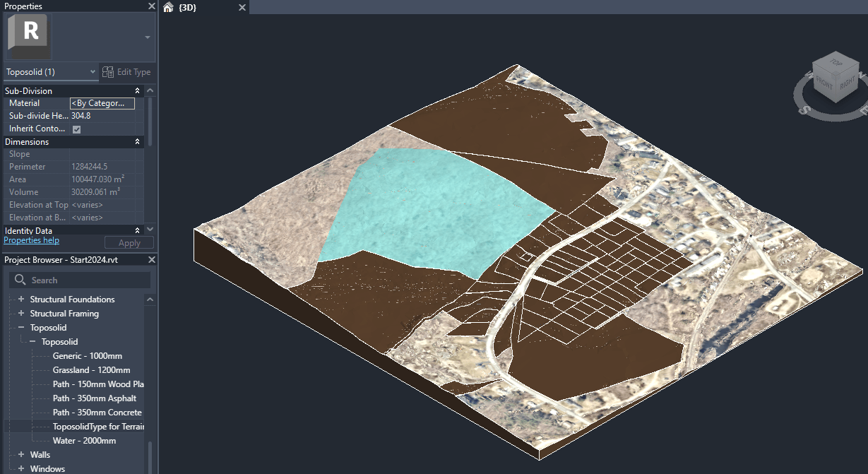Collapse the Sub-Division properties section
The image size is (868, 474).
[137, 90]
